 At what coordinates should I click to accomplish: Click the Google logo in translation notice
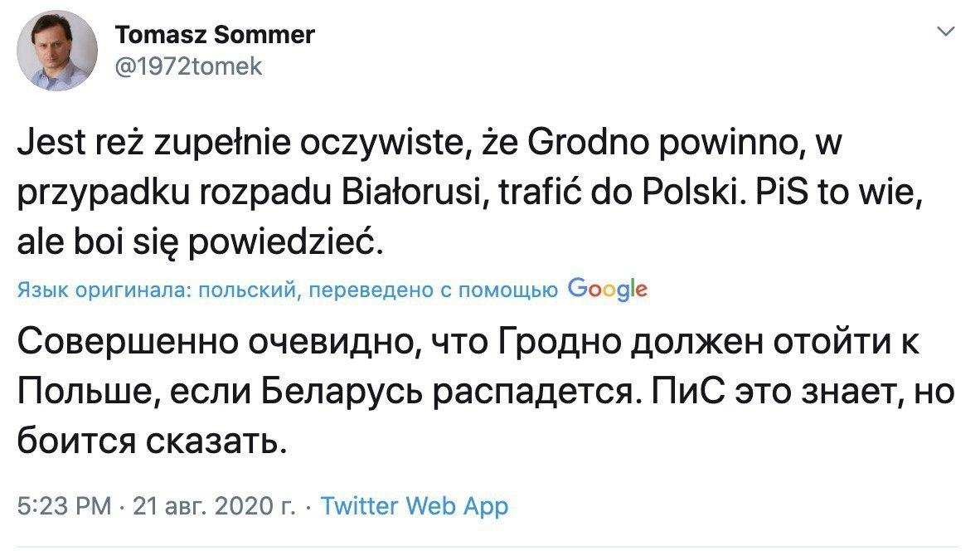608,288
